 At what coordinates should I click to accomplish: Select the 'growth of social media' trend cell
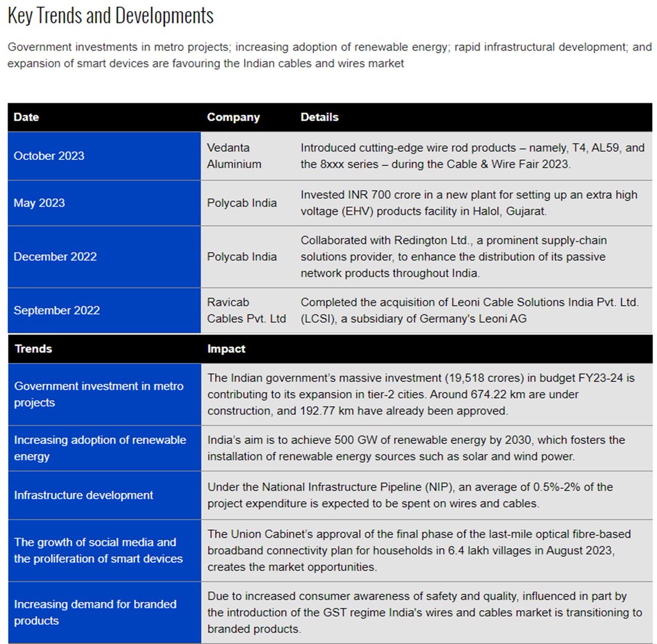[x=105, y=551]
